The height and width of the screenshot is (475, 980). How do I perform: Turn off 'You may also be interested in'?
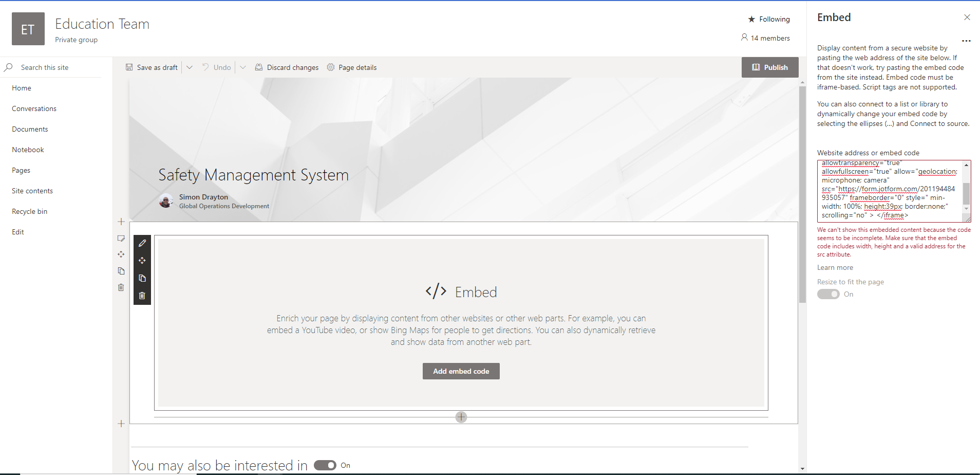(x=325, y=465)
